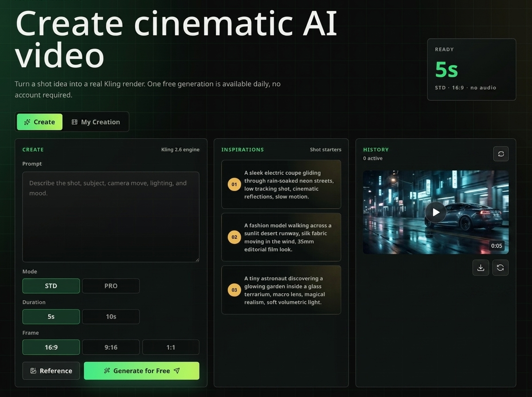Image resolution: width=532 pixels, height=397 pixels.
Task: Click the 03 number badge
Action: pos(234,290)
